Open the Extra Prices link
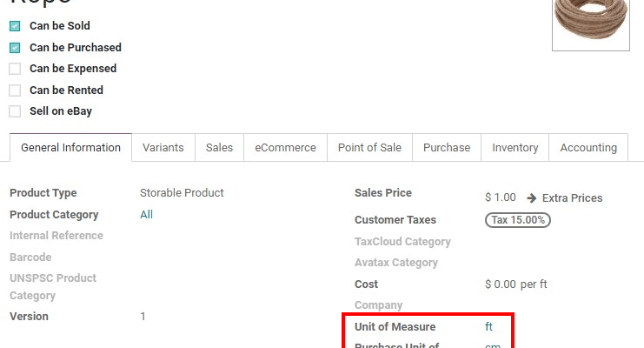The width and height of the screenshot is (644, 348). [572, 198]
